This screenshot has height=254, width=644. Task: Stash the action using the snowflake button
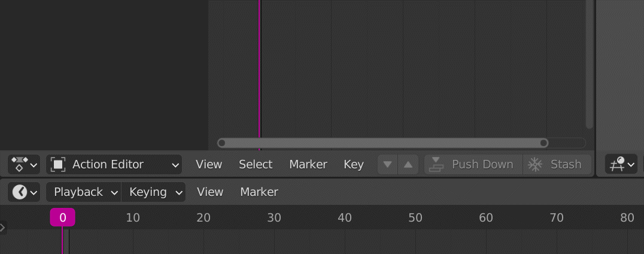(x=534, y=164)
